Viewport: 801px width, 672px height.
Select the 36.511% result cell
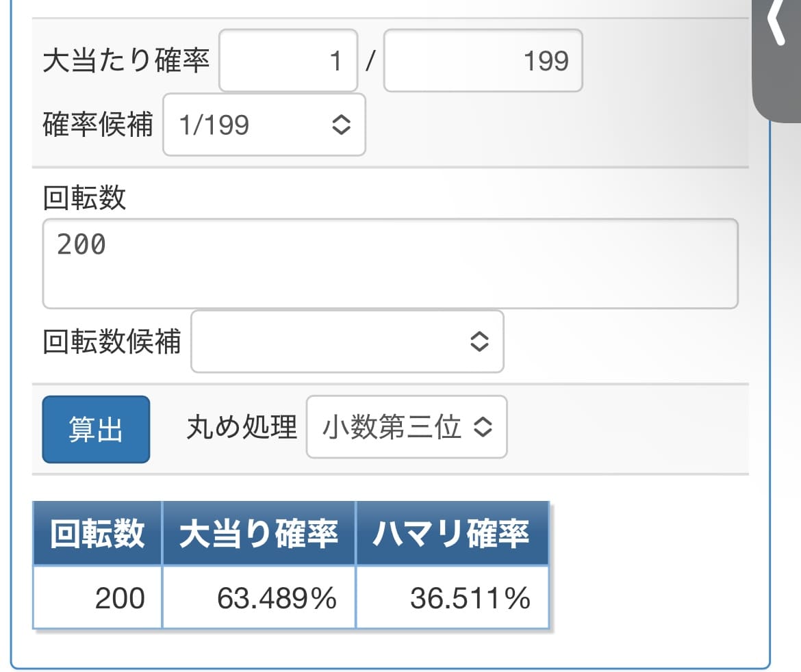pyautogui.click(x=452, y=598)
